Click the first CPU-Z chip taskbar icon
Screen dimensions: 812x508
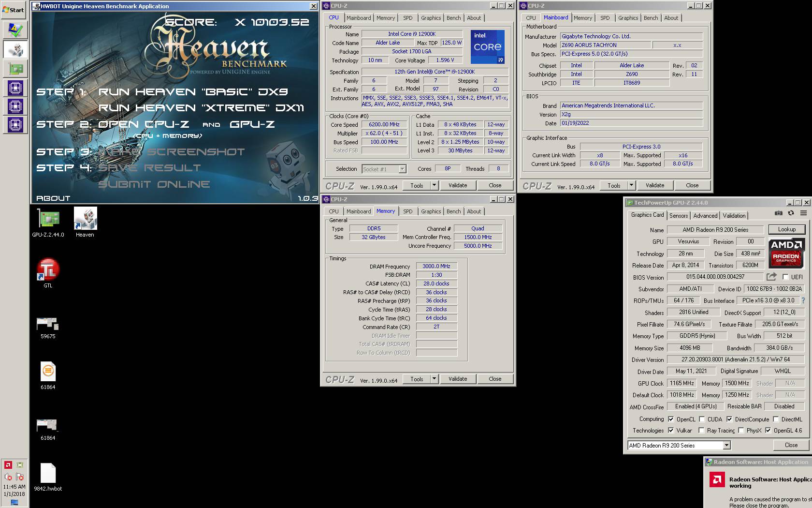pos(15,88)
